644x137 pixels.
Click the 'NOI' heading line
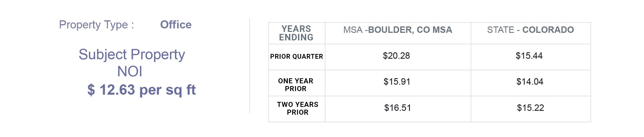pos(130,72)
